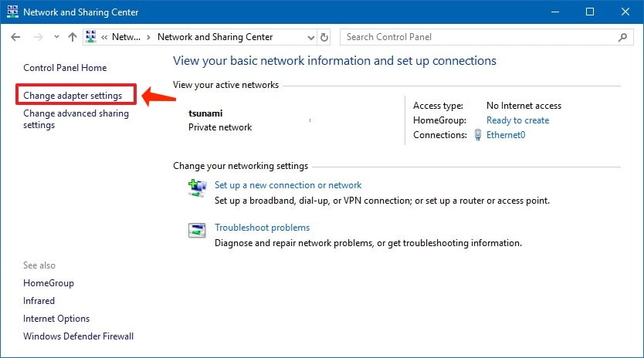The height and width of the screenshot is (358, 644).
Task: Expand the address bar history dropdown
Action: tap(310, 37)
